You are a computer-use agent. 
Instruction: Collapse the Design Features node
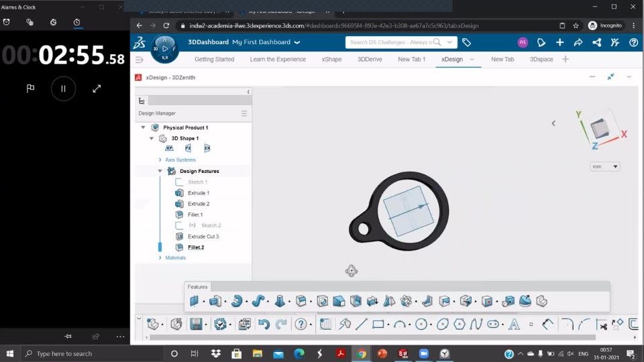[160, 171]
